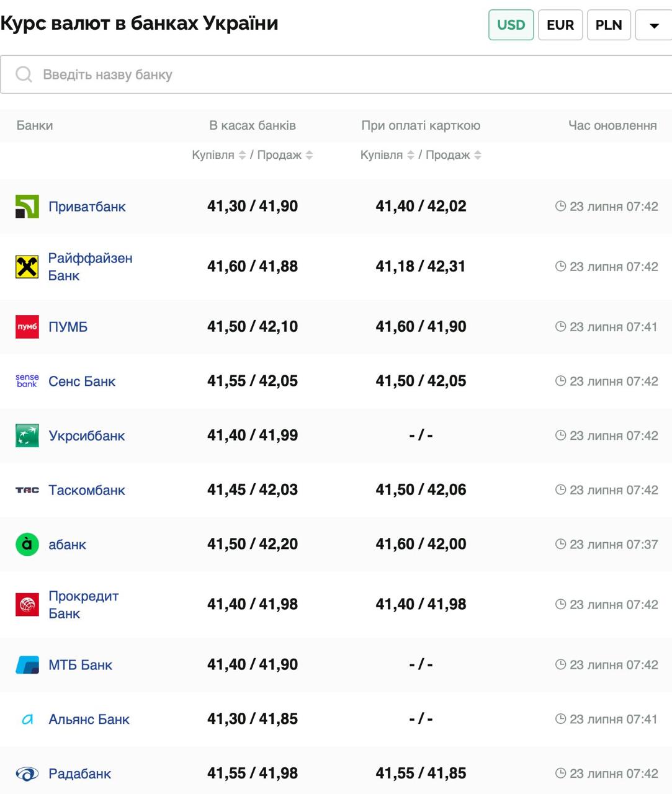This screenshot has height=794, width=672.
Task: Sort by card payment Купівля rate
Action: tap(410, 155)
